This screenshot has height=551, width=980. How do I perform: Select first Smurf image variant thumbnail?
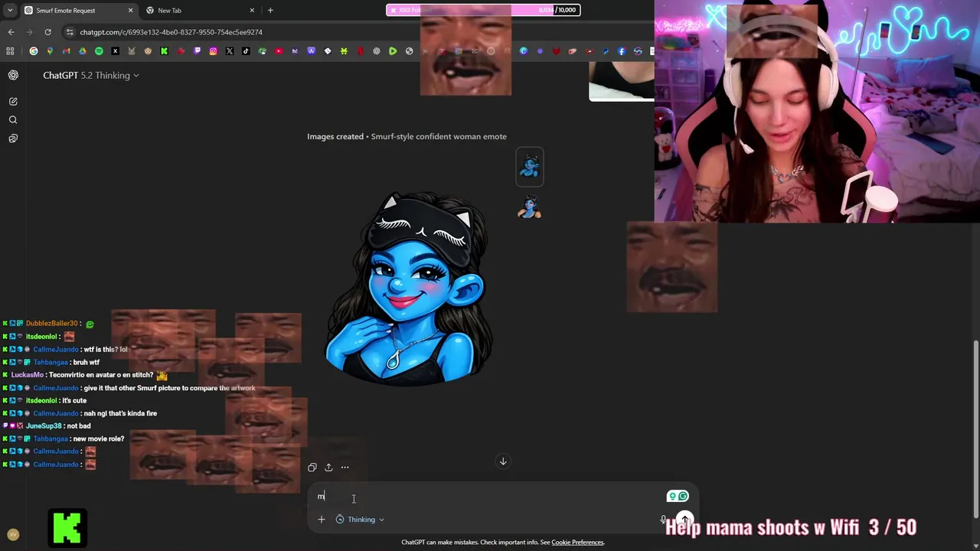[x=530, y=167]
